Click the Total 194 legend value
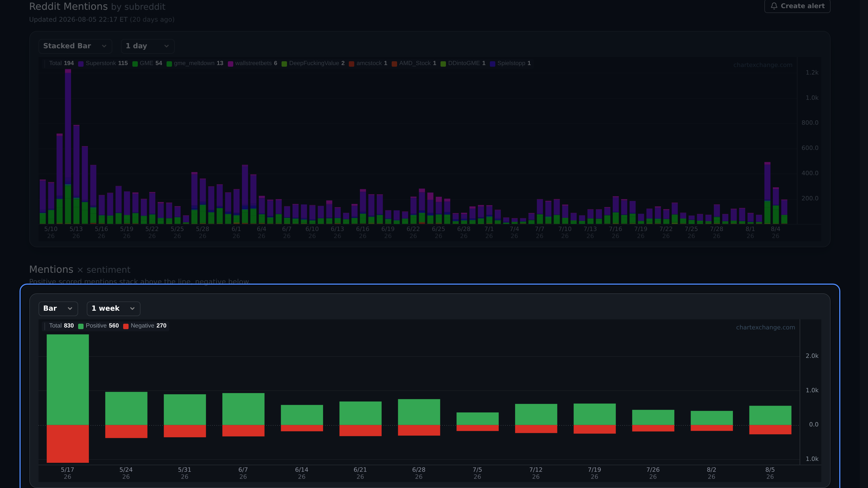The height and width of the screenshot is (488, 868). [x=61, y=63]
